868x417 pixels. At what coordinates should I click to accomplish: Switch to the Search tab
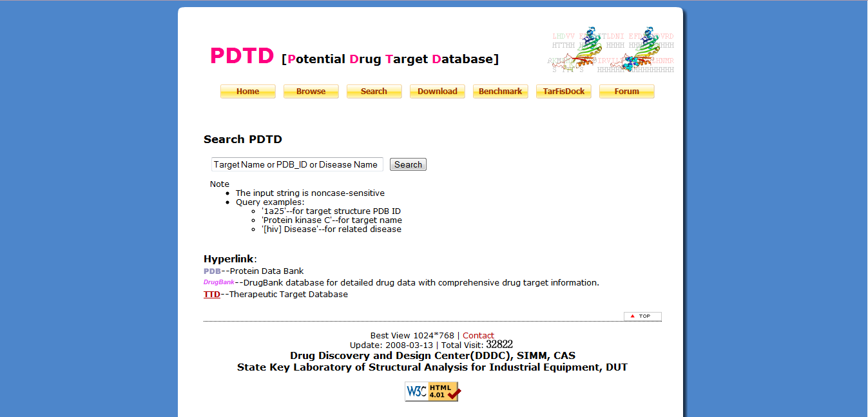click(x=374, y=91)
